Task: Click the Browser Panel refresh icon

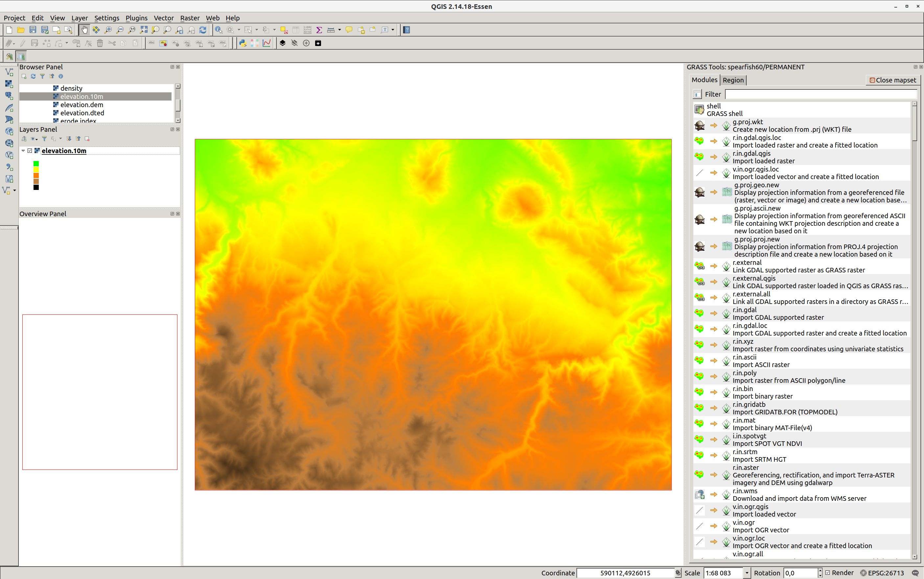Action: coord(33,76)
